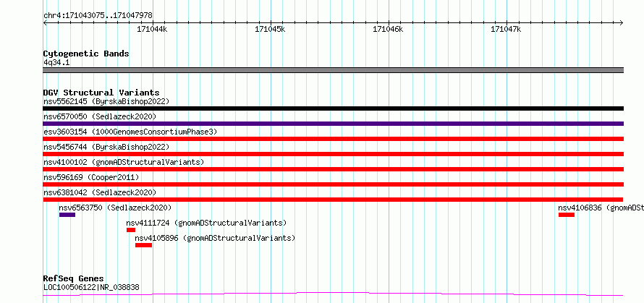The height and width of the screenshot is (303, 644).
Task: Select the black nsv5562145 variant bar
Action: [x=333, y=108]
